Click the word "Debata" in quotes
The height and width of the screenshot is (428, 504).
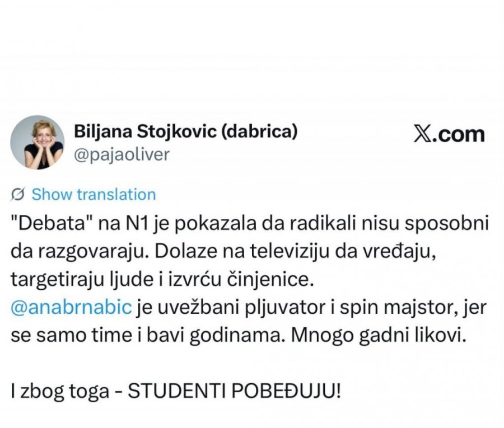tap(52, 223)
